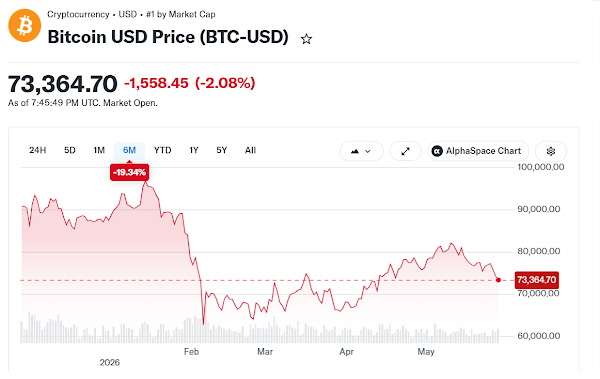Select the 5D time range

click(x=70, y=150)
